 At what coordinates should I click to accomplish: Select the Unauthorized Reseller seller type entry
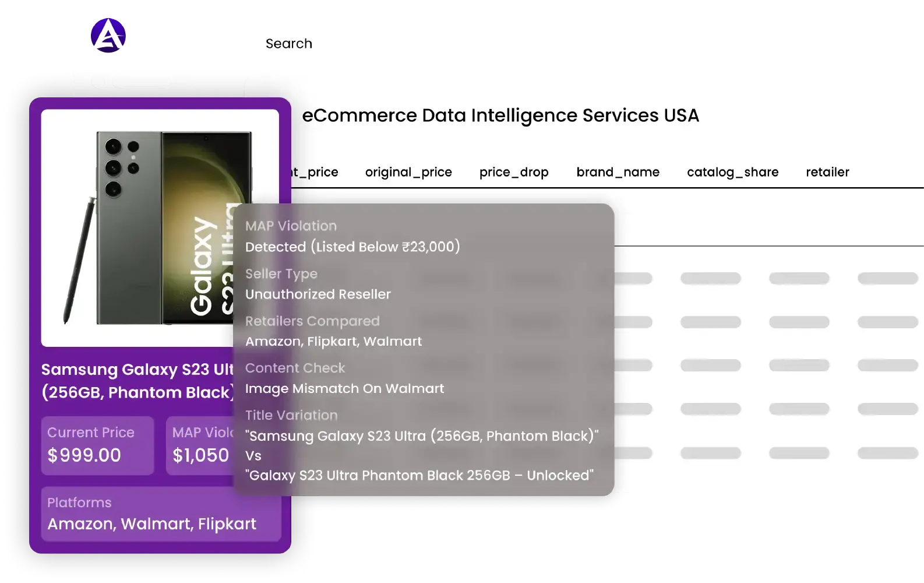point(318,294)
